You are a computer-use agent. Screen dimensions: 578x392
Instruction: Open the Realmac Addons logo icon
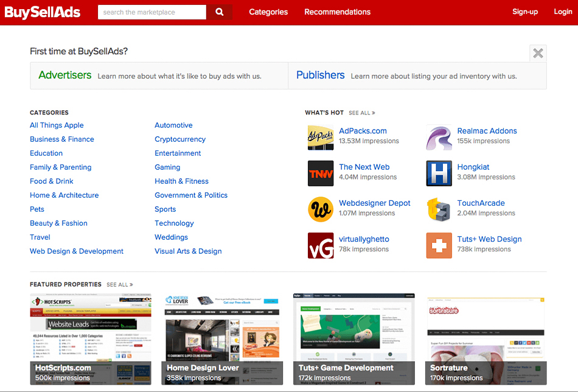pos(439,138)
